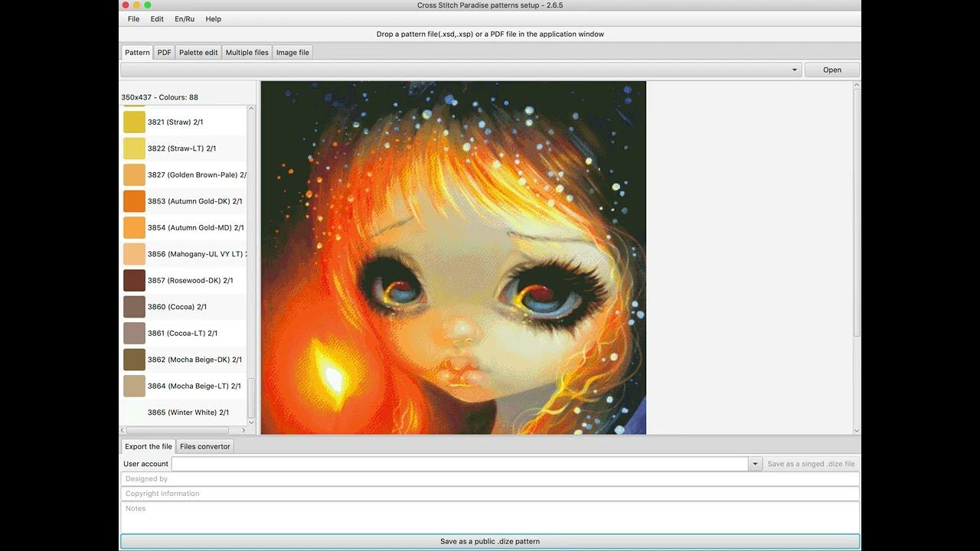Click the Notes text area
The width and height of the screenshot is (980, 551).
pyautogui.click(x=490, y=517)
